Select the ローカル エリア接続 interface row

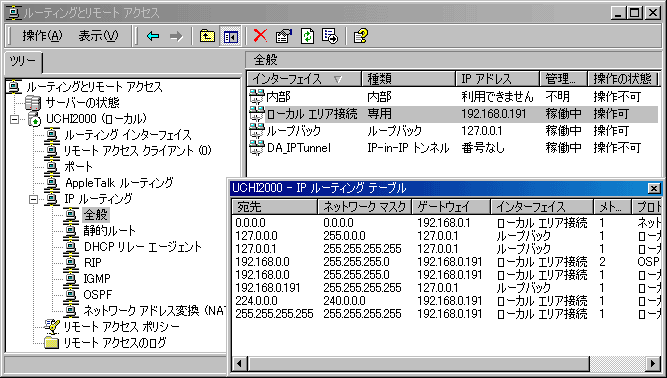[x=453, y=114]
